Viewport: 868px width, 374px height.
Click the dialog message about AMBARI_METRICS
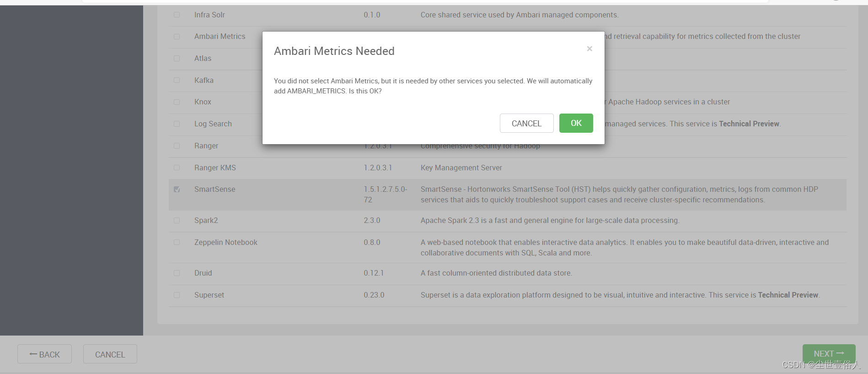433,86
